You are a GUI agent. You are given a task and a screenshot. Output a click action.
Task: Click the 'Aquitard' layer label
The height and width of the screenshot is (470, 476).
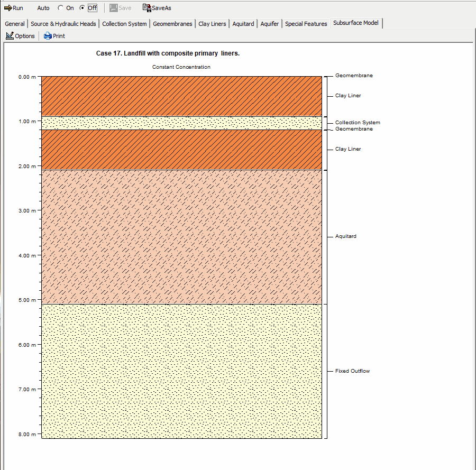(346, 236)
